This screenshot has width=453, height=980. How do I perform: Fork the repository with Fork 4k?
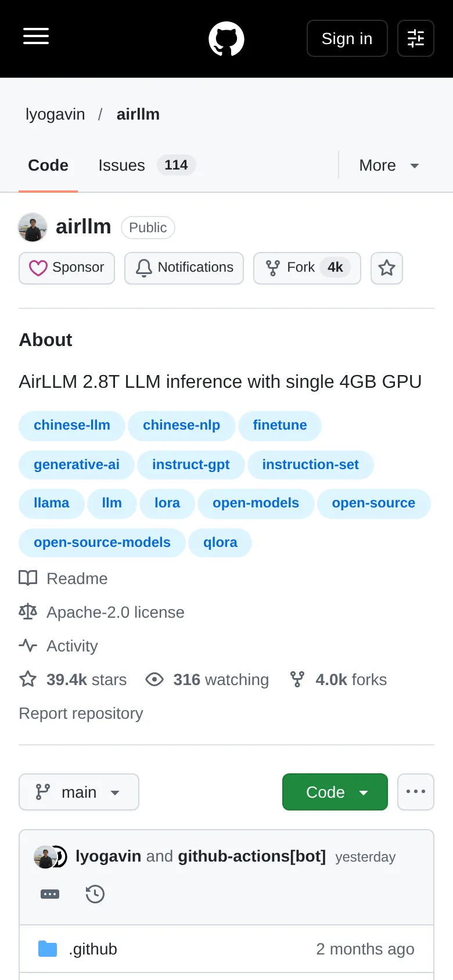307,268
